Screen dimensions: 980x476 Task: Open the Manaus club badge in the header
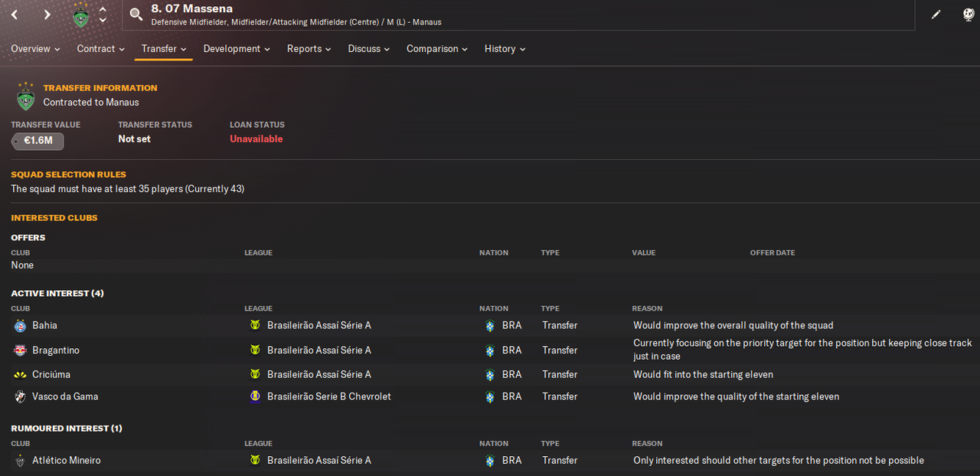click(x=81, y=15)
